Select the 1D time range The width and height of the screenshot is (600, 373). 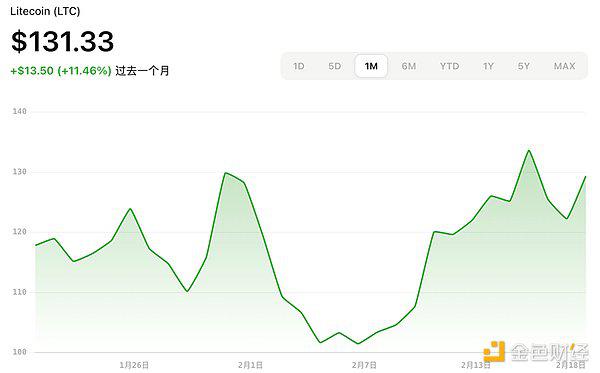click(299, 66)
